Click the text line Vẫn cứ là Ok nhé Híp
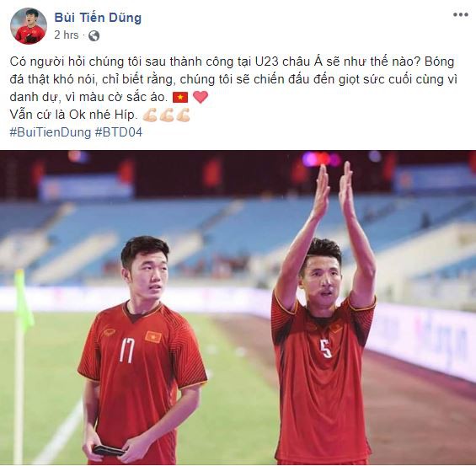Viewport: 476px width, 466px height. 74,115
